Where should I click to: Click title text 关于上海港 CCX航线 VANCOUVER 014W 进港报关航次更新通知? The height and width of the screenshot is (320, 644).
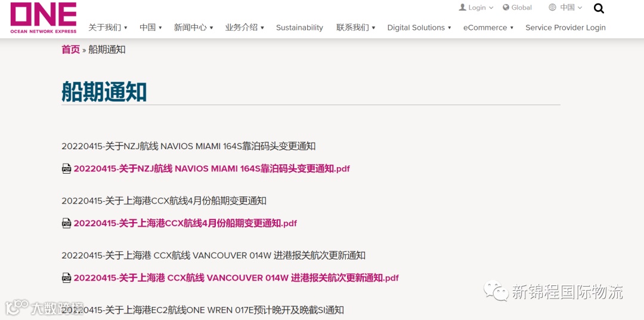coord(236,256)
